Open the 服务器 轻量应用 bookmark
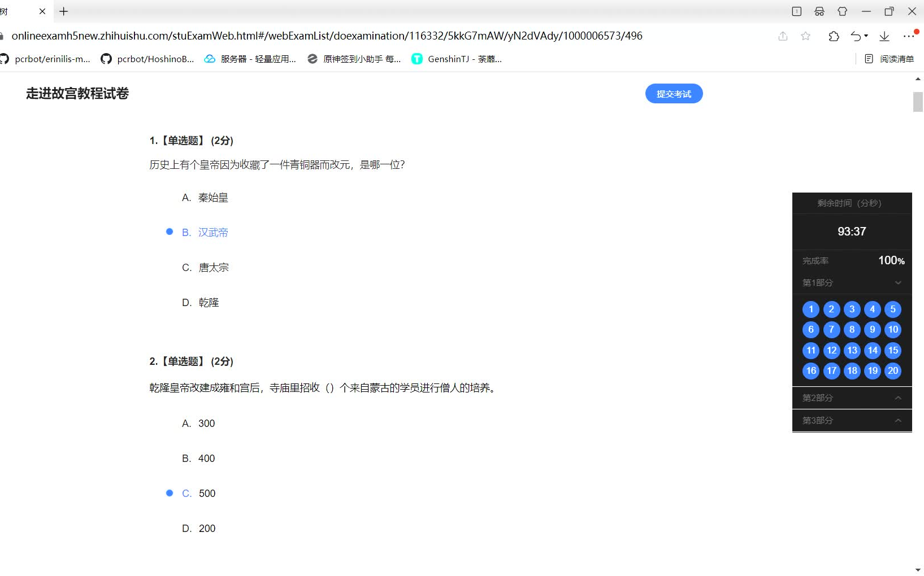This screenshot has width=924, height=576. [x=250, y=59]
